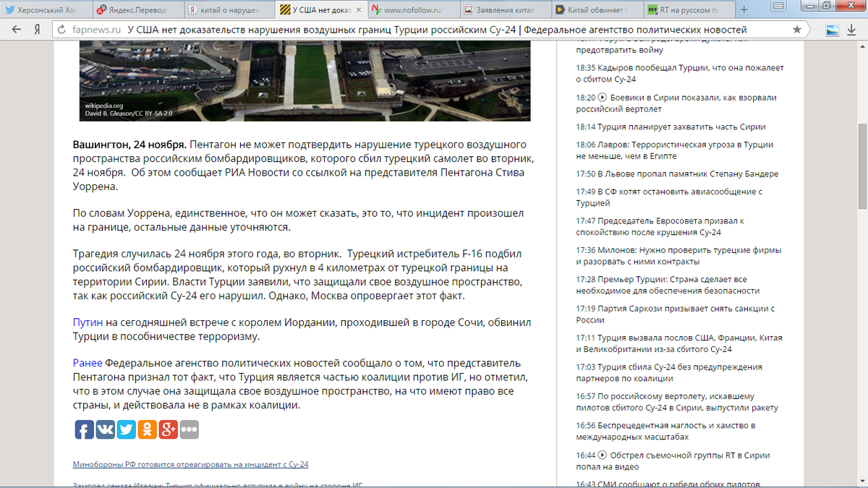Click the picture icon beside downloads arrow
Image resolution: width=868 pixels, height=488 pixels.
[833, 30]
